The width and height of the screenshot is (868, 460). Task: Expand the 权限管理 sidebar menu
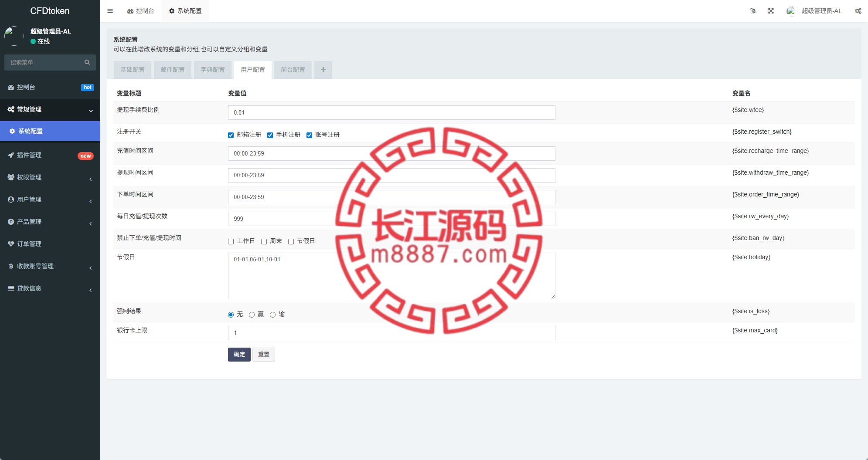pyautogui.click(x=50, y=177)
